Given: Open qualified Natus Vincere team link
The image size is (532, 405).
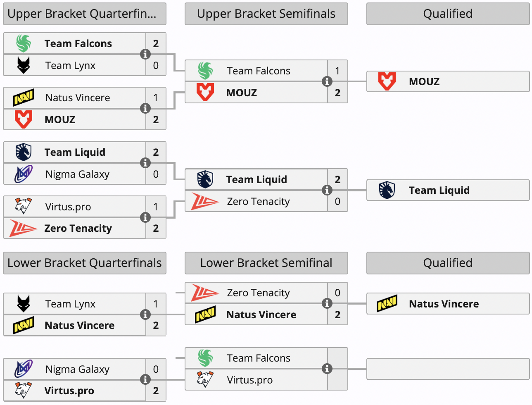Looking at the screenshot, I should pos(444,304).
